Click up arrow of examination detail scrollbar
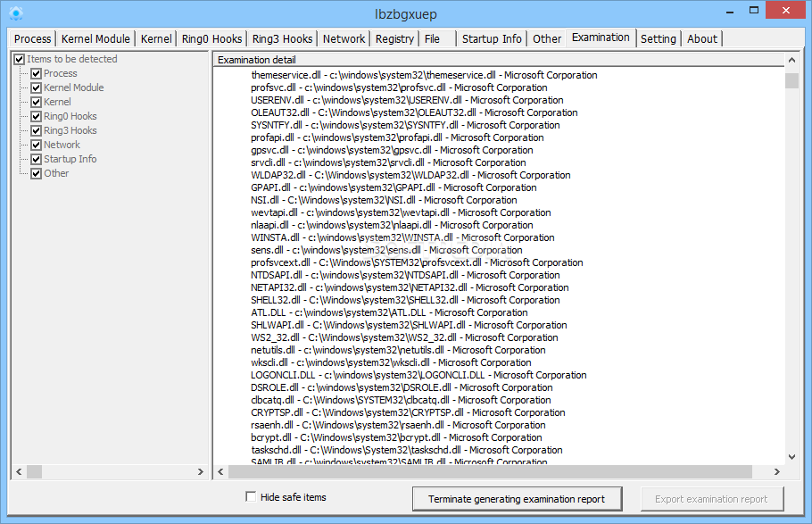Image resolution: width=812 pixels, height=524 pixels. click(791, 60)
